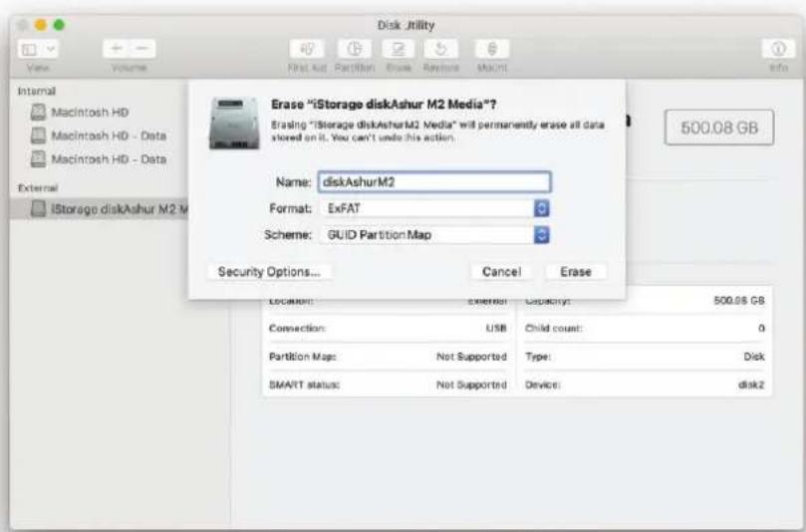The height and width of the screenshot is (532, 806).
Task: Click the add volume plus button
Action: coord(117,49)
